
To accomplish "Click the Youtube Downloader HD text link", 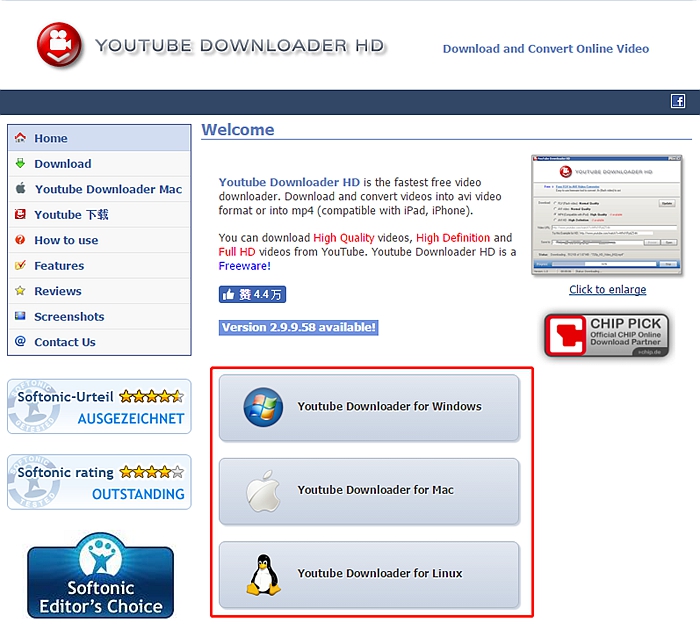I will click(289, 182).
